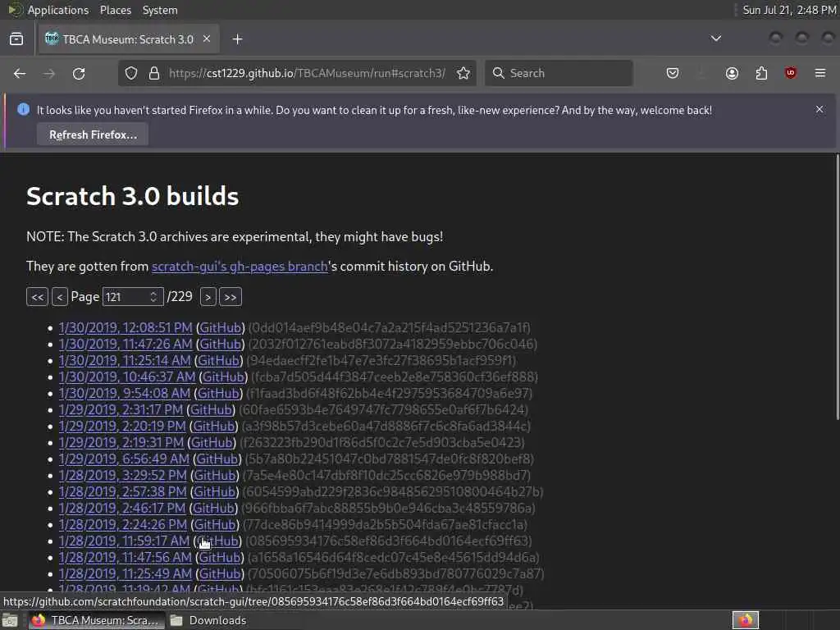Switch to Downloads window in taskbar
The image size is (840, 630).
click(x=209, y=620)
